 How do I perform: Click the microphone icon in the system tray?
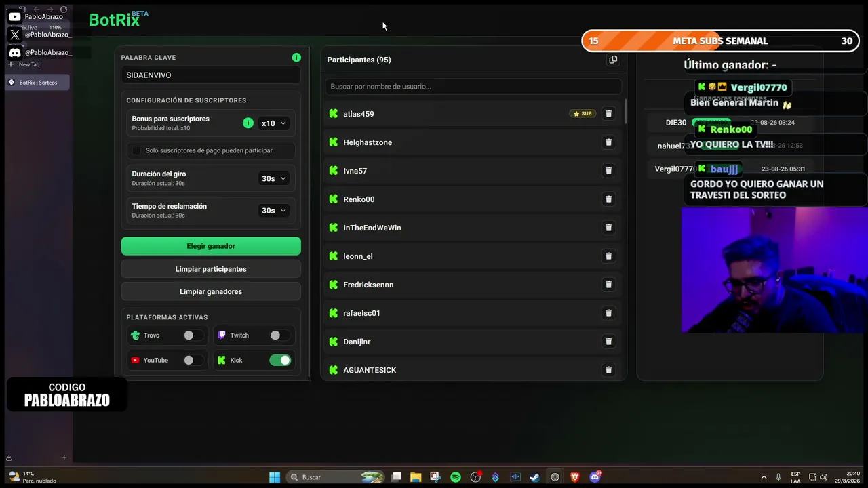pos(778,477)
